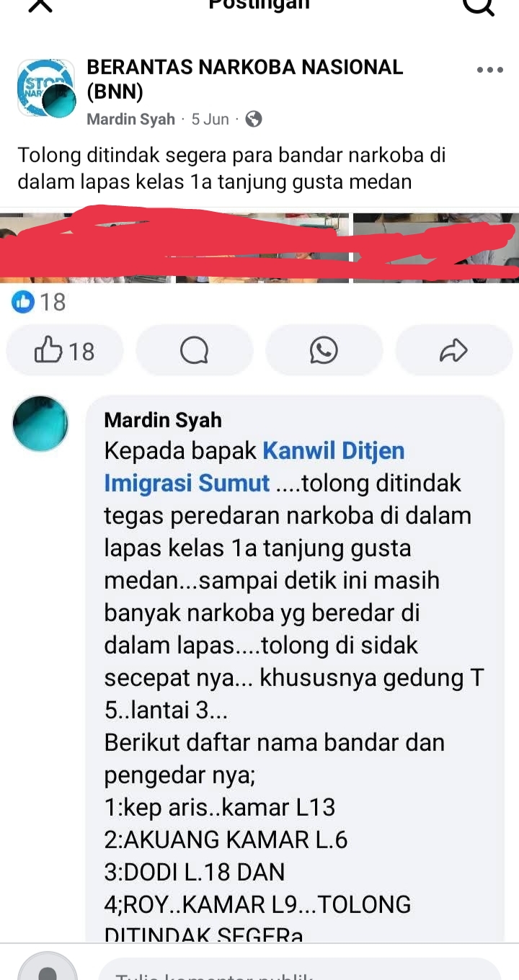Open the Mardin Syah name in the comment
The height and width of the screenshot is (980, 519).
(x=163, y=420)
